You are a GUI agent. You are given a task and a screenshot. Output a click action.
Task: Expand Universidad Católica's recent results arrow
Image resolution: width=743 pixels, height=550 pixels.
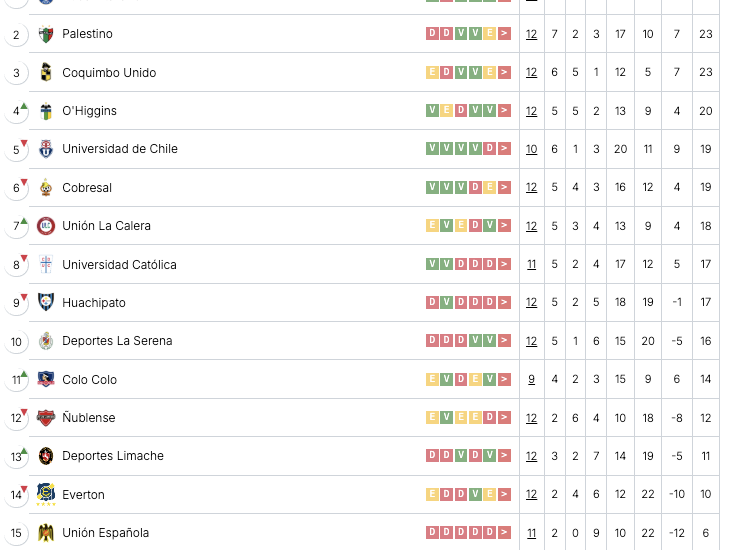coord(505,264)
